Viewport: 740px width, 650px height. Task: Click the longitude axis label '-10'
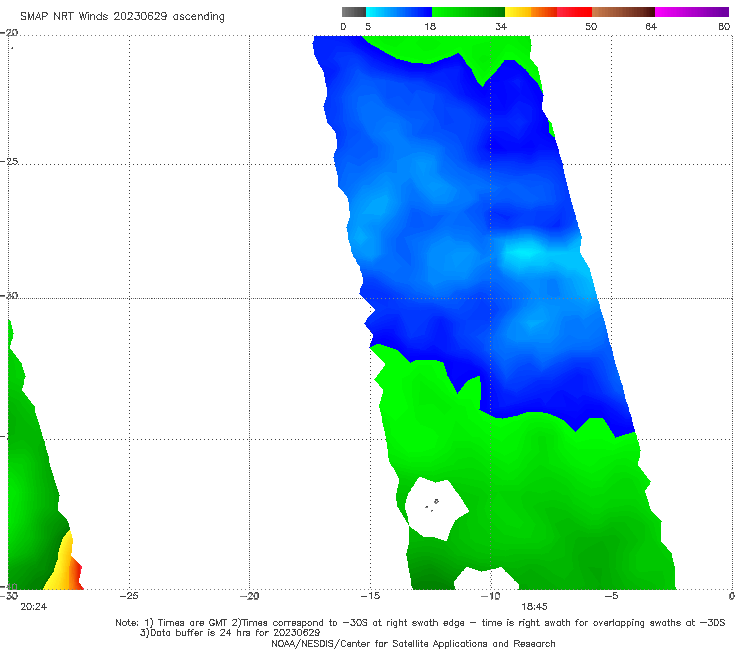click(x=490, y=596)
